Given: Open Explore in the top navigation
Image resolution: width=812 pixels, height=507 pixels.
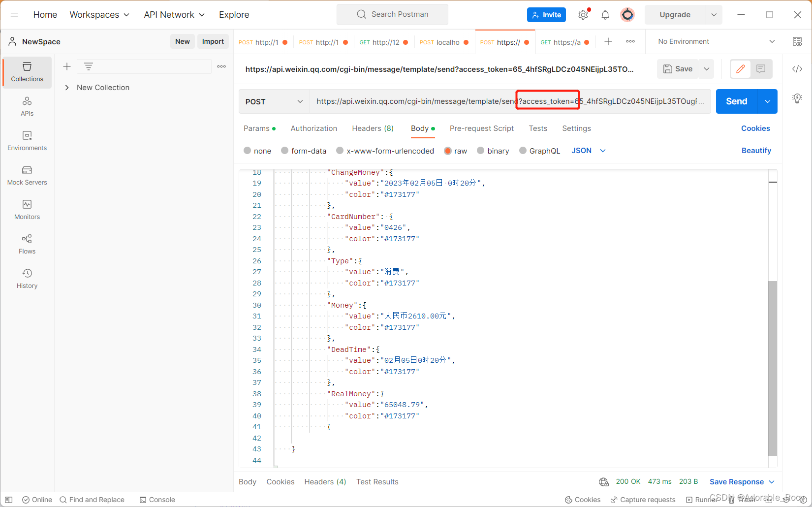Looking at the screenshot, I should point(234,15).
